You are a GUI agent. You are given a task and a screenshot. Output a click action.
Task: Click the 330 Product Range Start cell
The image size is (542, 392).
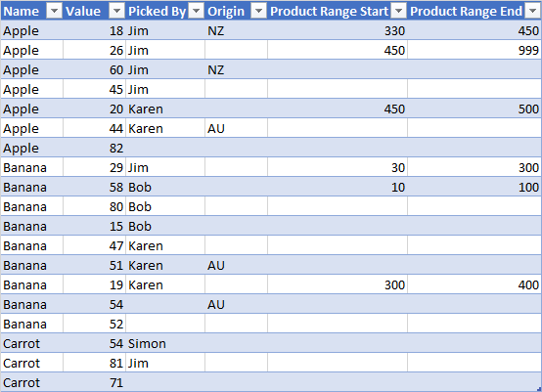point(338,30)
